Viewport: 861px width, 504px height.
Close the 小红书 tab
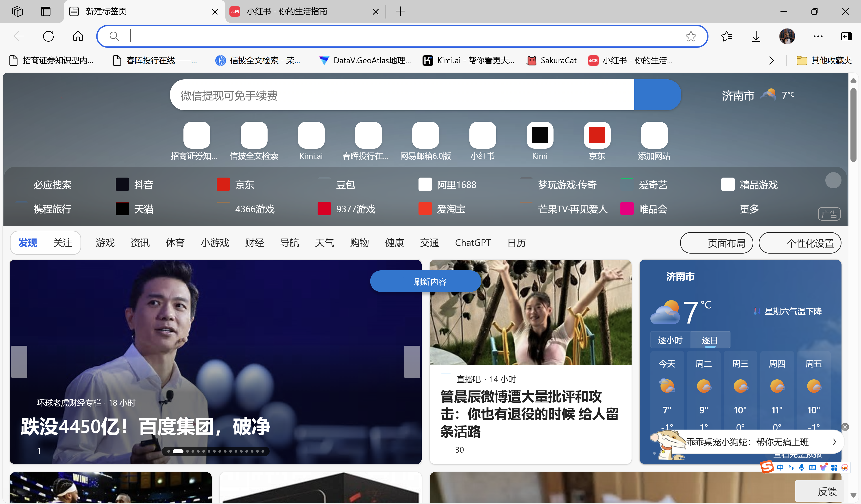point(375,12)
